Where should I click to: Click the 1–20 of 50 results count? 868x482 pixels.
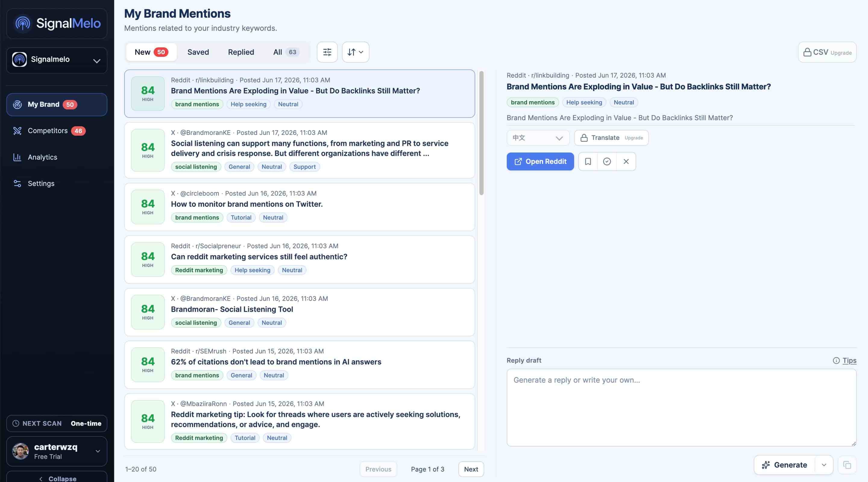[141, 469]
